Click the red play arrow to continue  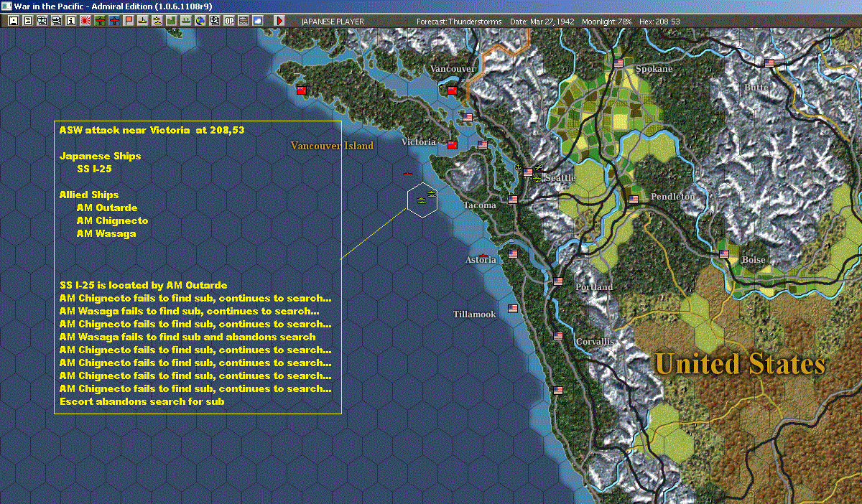coord(279,21)
